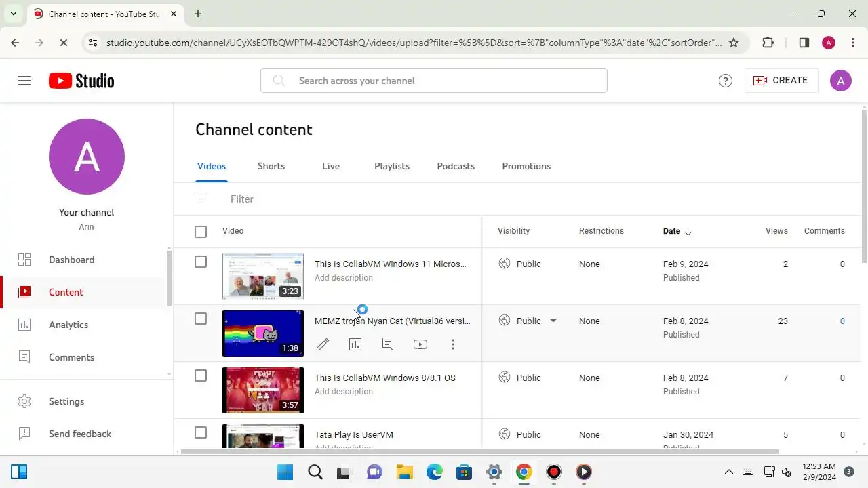Switch to the Videos tab
This screenshot has height=488, width=868.
(212, 166)
